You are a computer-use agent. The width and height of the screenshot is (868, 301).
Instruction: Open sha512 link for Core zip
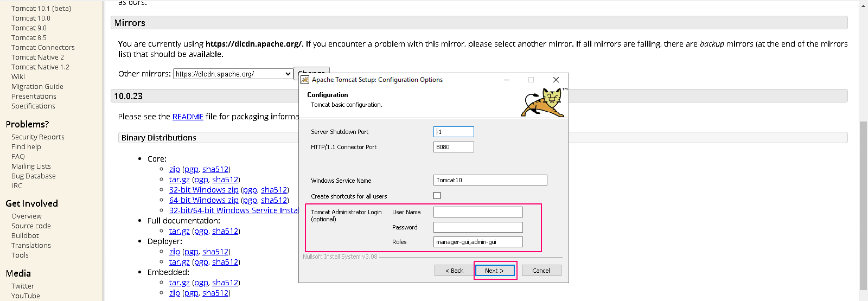pos(215,169)
